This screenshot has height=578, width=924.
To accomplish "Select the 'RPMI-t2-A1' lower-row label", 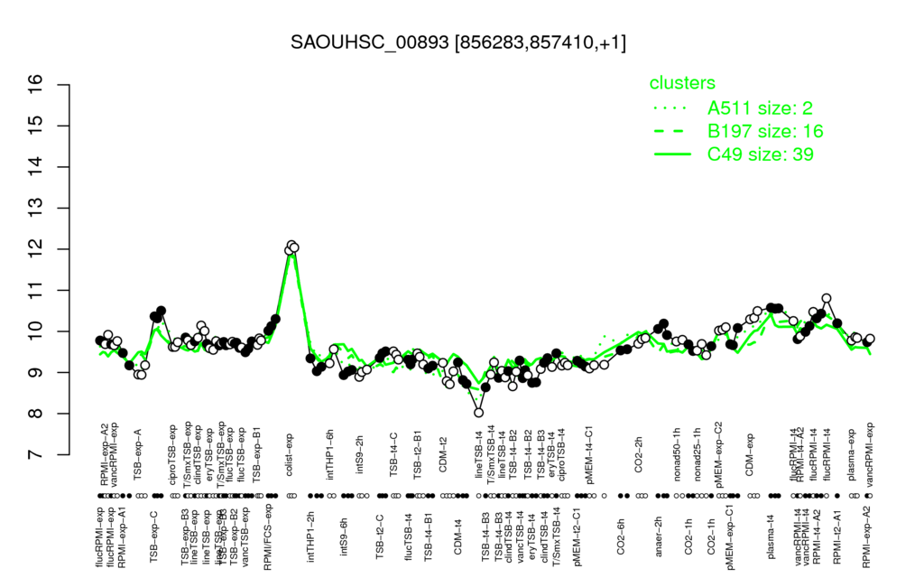I will 837,536.
